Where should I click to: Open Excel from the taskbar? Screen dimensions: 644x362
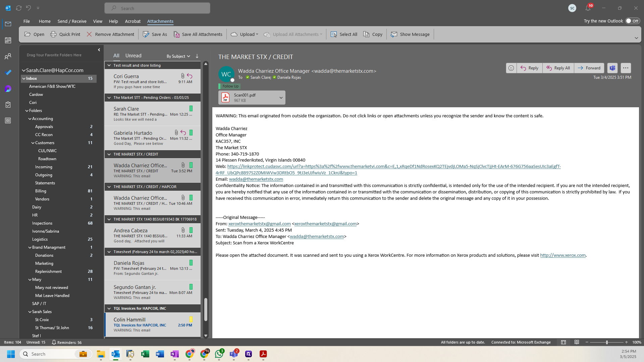coord(145,354)
